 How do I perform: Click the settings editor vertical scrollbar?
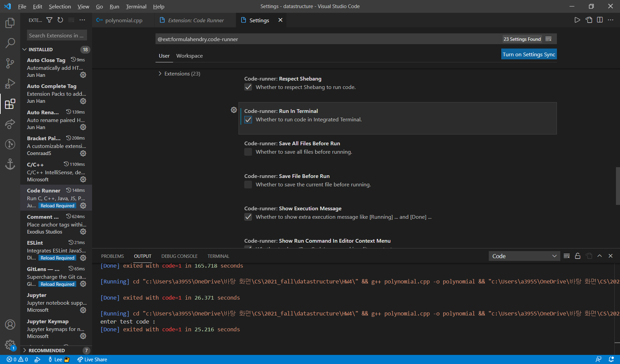(617, 186)
